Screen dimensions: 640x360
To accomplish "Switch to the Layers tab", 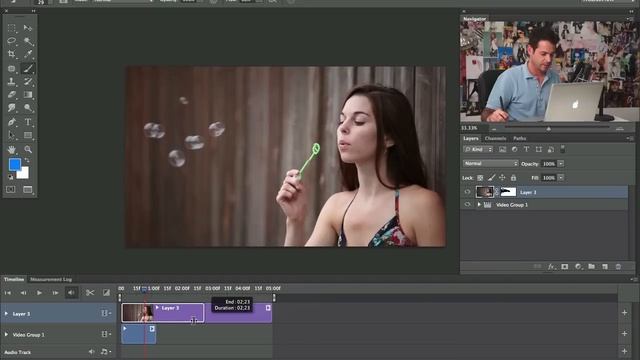I will point(471,139).
